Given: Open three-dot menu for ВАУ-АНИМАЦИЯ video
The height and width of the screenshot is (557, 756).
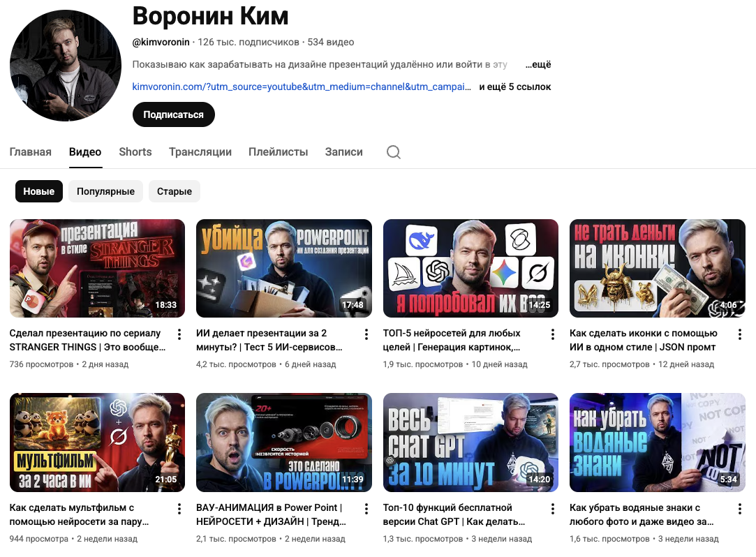Looking at the screenshot, I should [366, 509].
